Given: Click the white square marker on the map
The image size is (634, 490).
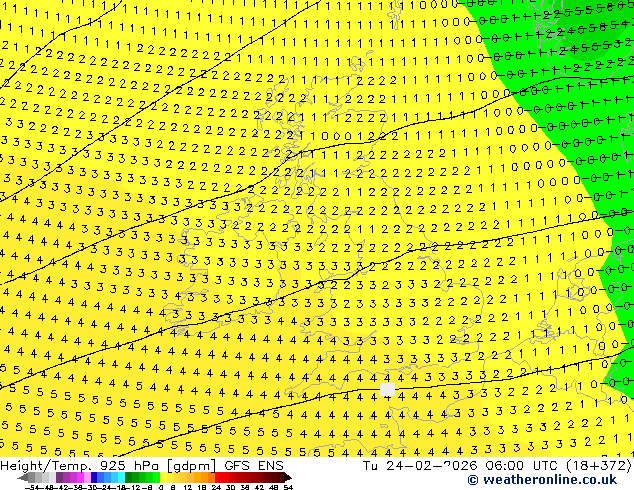Looking at the screenshot, I should (x=387, y=390).
